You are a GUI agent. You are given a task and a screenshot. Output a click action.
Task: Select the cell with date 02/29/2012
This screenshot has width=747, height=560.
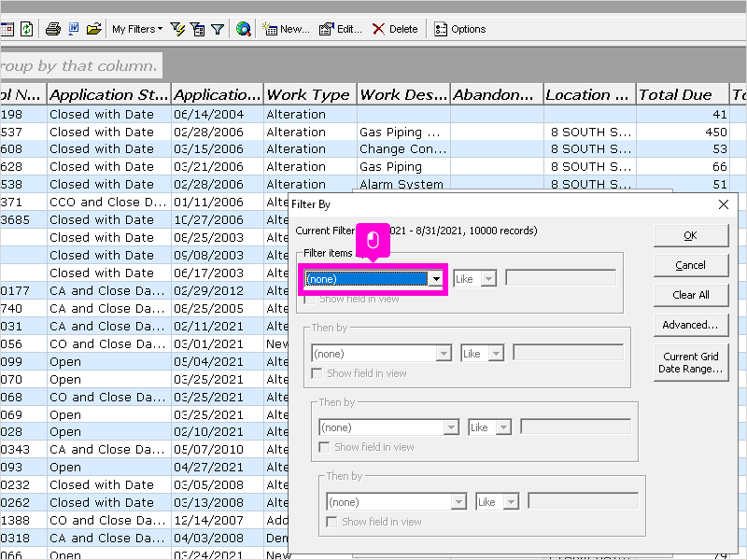pos(218,290)
